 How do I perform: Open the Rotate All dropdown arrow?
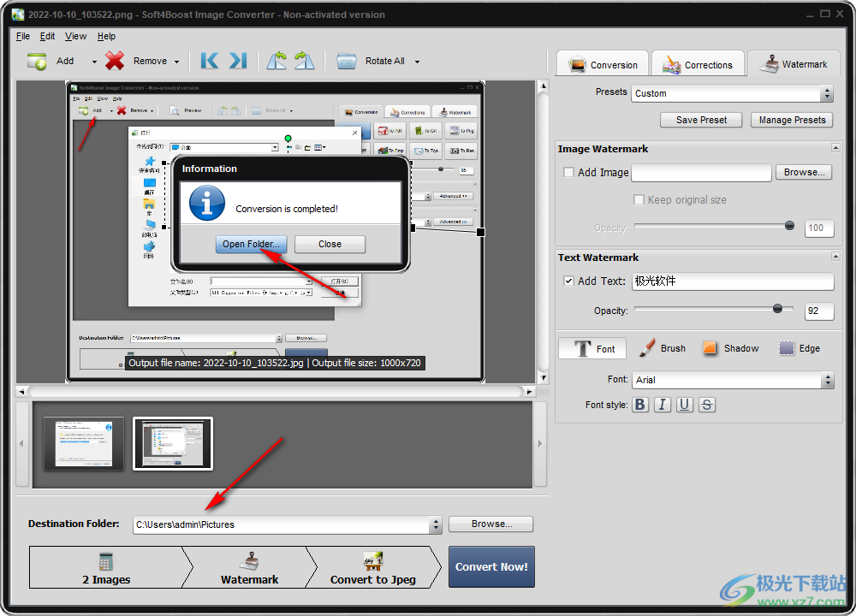pos(417,62)
